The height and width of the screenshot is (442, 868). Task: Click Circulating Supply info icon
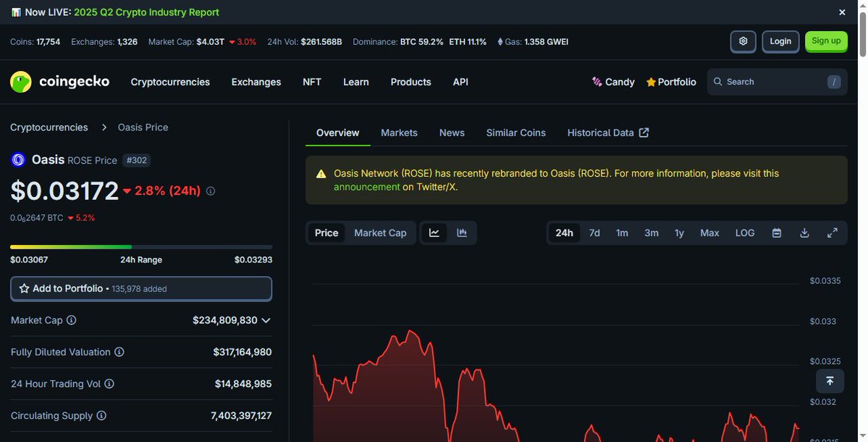coord(101,415)
